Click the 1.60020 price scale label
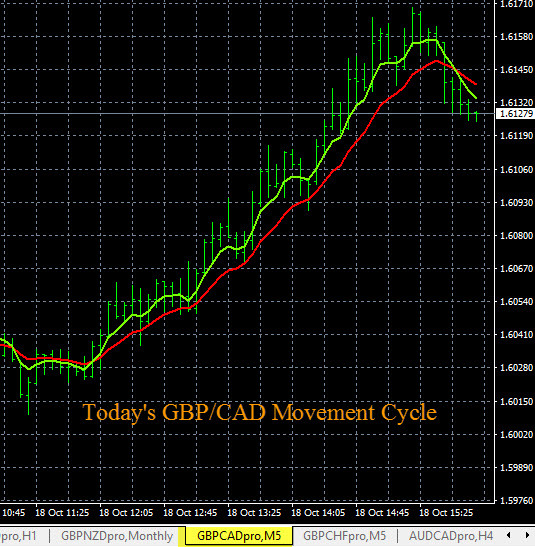The height and width of the screenshot is (547, 535). coord(517,435)
